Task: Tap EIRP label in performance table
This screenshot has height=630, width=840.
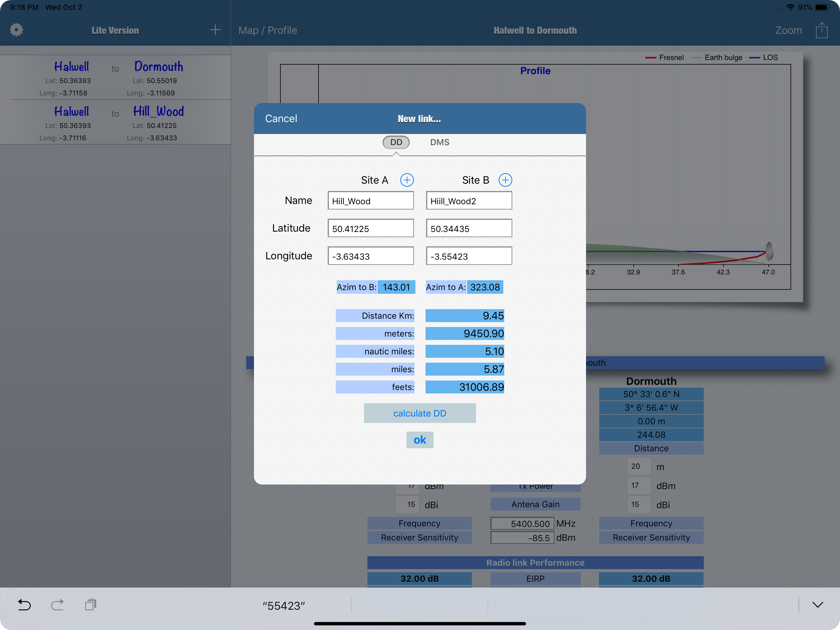Action: coord(535,578)
